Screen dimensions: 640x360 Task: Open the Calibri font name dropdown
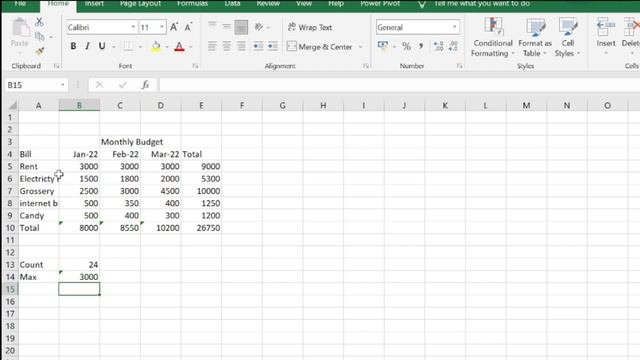click(133, 27)
